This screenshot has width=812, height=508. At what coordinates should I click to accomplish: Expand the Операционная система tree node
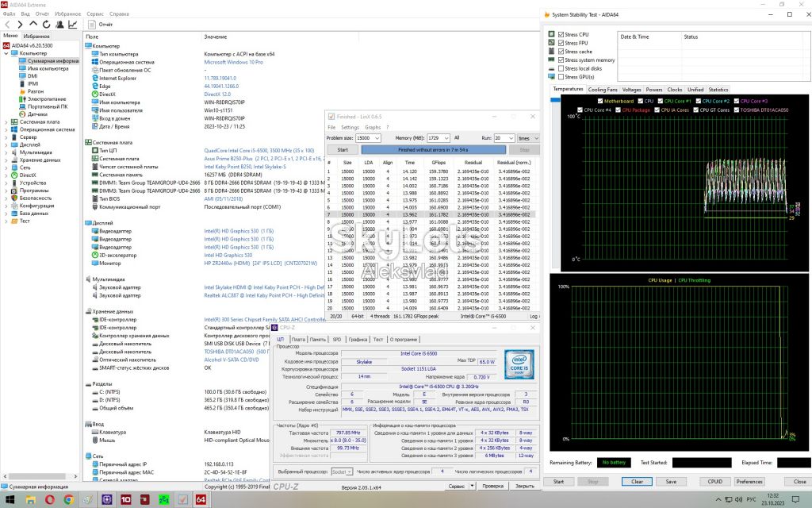(x=6, y=129)
